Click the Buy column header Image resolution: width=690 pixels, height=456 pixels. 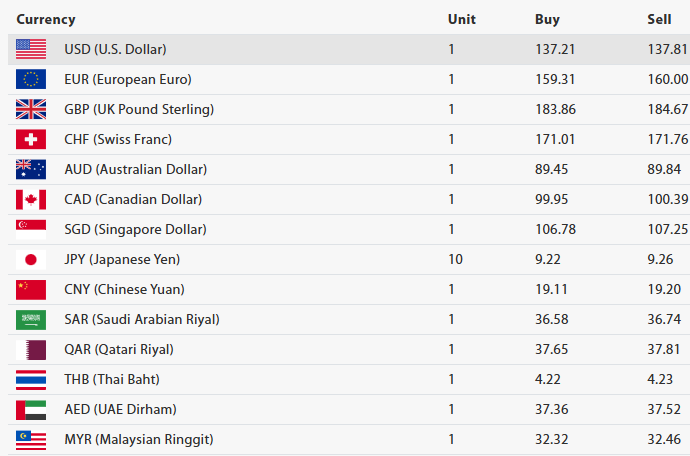point(547,19)
